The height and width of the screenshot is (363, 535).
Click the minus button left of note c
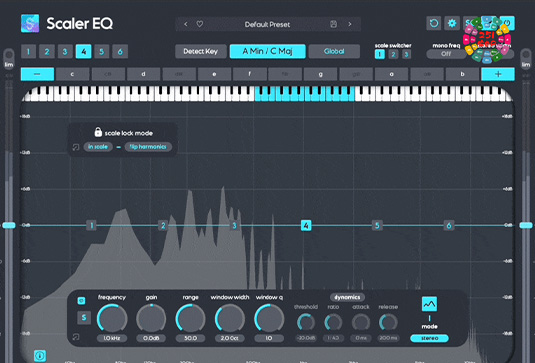[x=38, y=74]
